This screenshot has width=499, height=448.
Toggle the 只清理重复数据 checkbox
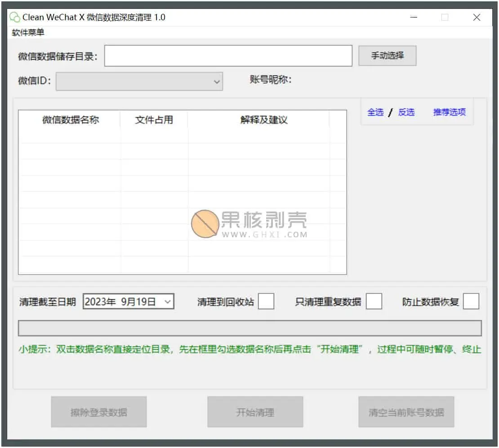(x=374, y=302)
